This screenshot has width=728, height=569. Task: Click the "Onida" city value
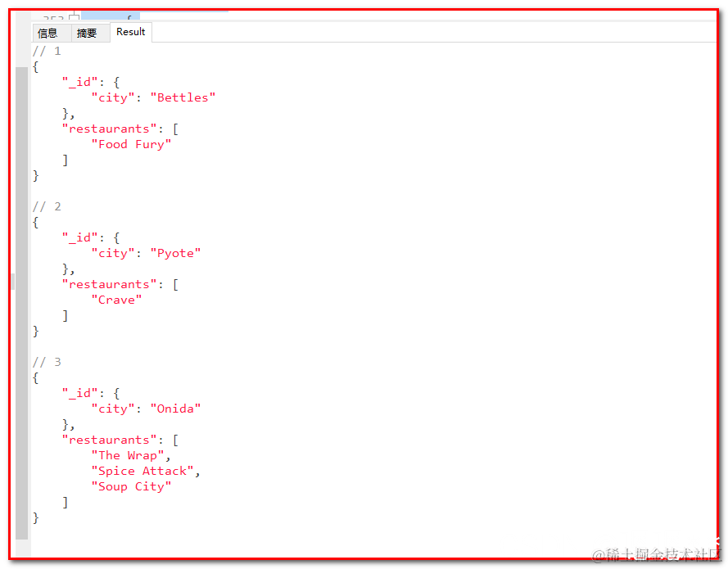175,409
